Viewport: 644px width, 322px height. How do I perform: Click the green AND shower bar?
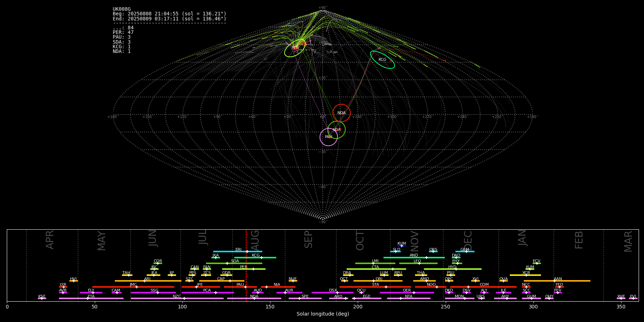(414, 258)
